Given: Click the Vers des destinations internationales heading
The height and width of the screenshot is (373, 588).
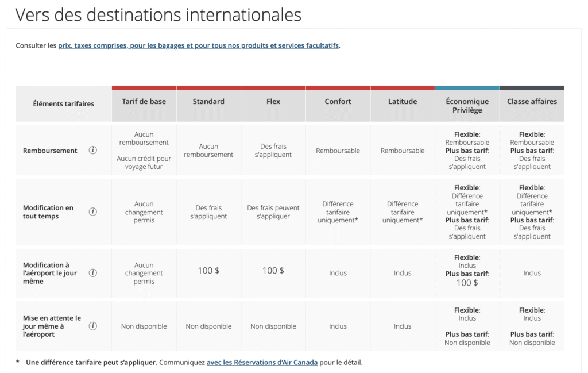Looking at the screenshot, I should point(158,14).
